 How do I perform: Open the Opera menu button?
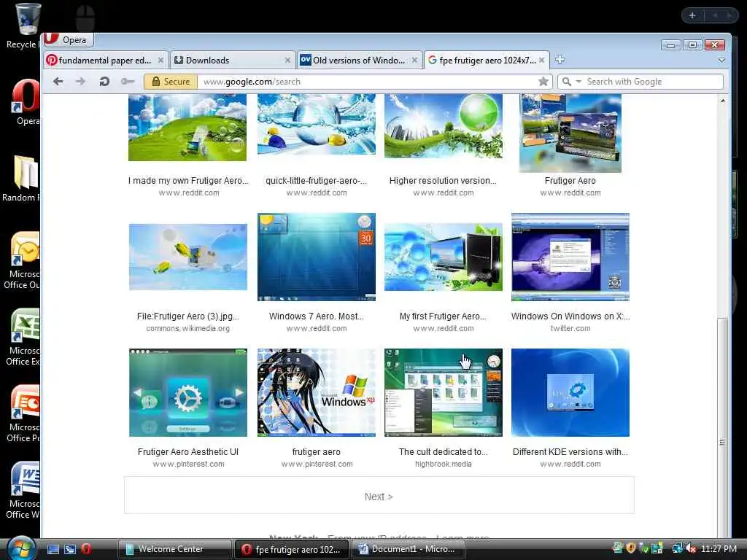click(x=68, y=39)
